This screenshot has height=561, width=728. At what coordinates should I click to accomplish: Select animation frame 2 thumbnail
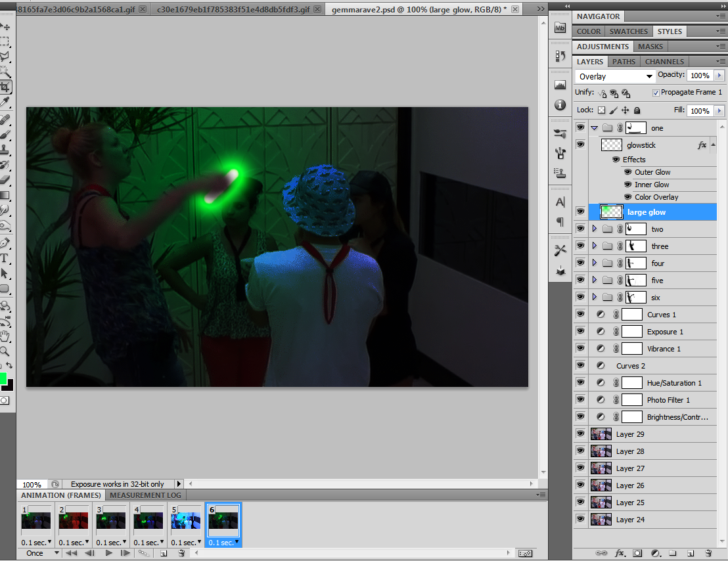(74, 521)
